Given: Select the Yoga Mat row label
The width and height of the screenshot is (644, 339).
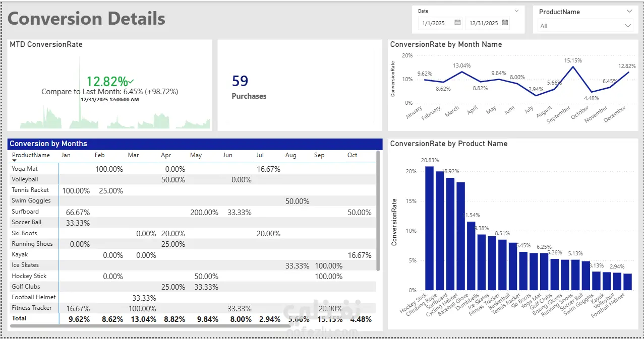Looking at the screenshot, I should pos(25,169).
